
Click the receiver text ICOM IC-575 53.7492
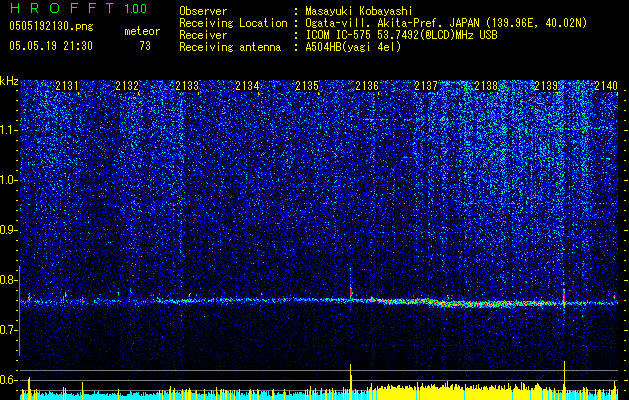(401, 35)
